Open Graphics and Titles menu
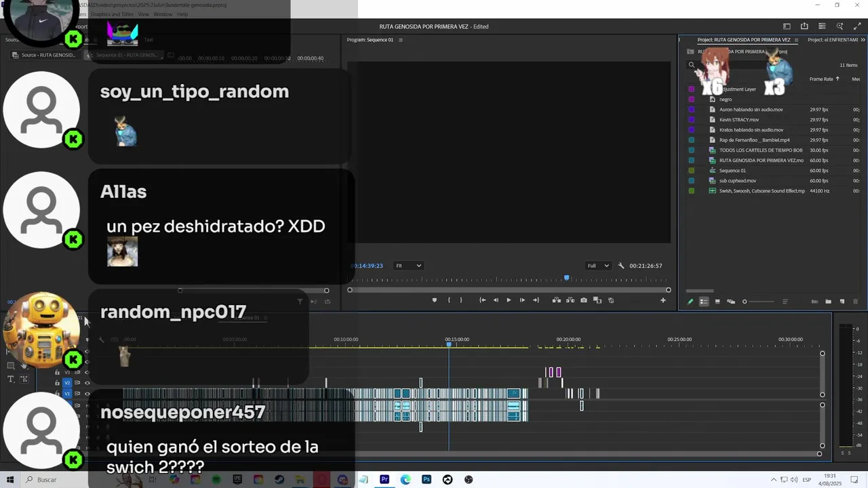 [x=112, y=14]
